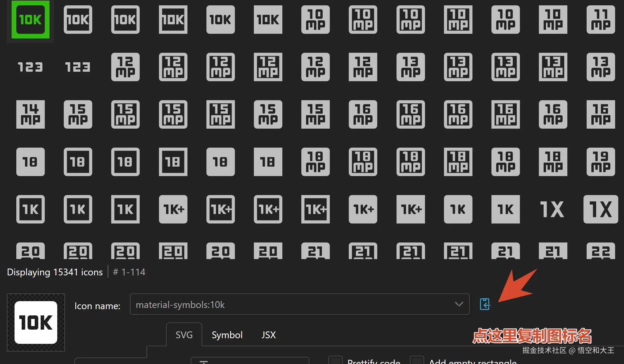Click the 1X icon with filled background
The image size is (624, 364).
(600, 209)
